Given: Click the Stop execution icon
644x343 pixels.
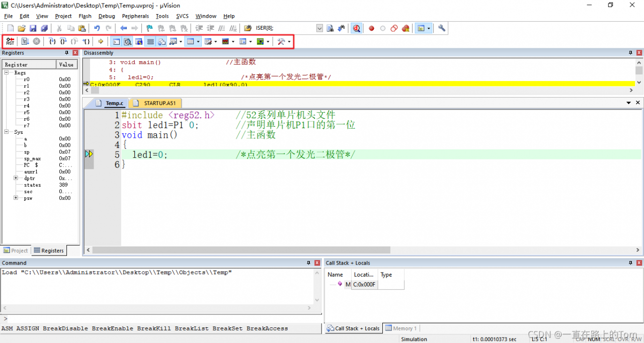Looking at the screenshot, I should 36,41.
